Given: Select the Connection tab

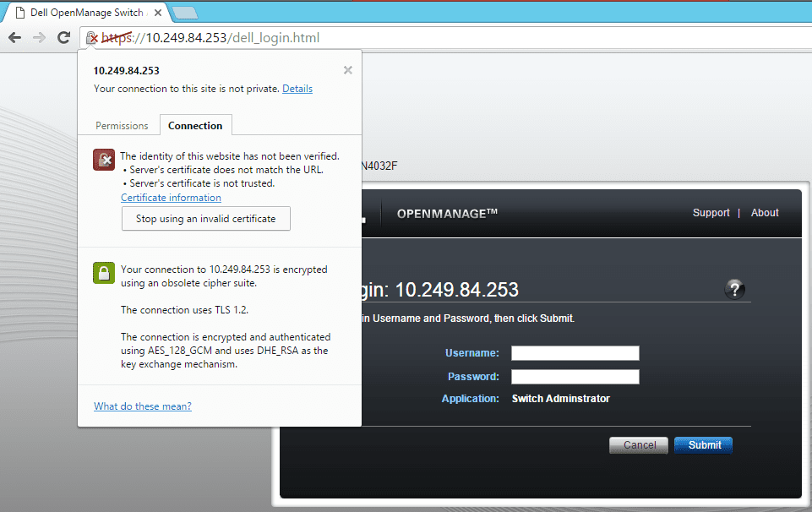Looking at the screenshot, I should click(x=195, y=126).
